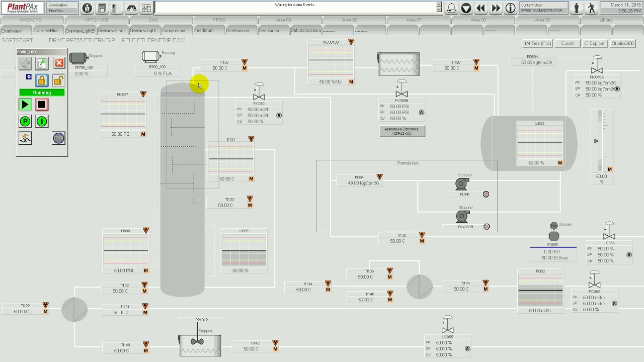Click the PUMP status indicator circle
The image size is (644, 362).
click(486, 194)
